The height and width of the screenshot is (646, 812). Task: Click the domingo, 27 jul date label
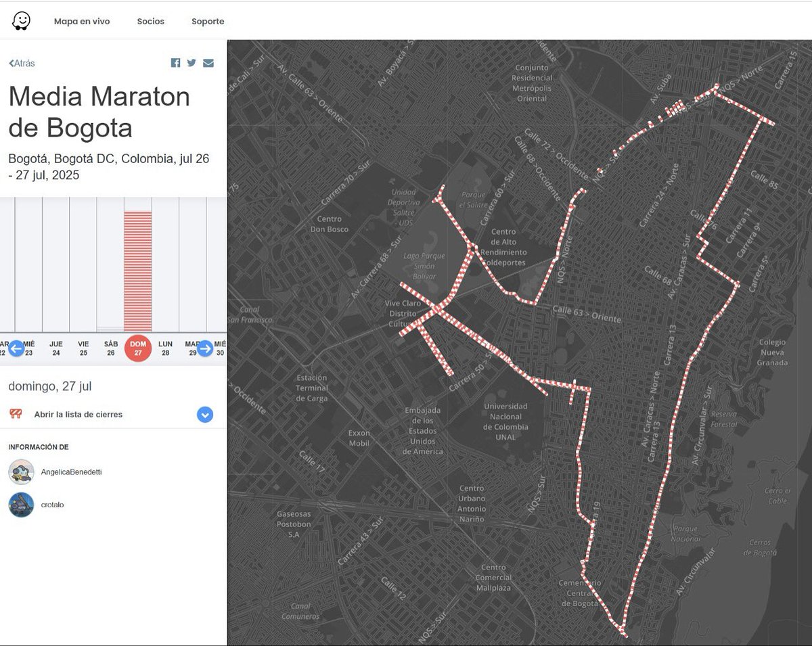click(x=50, y=386)
